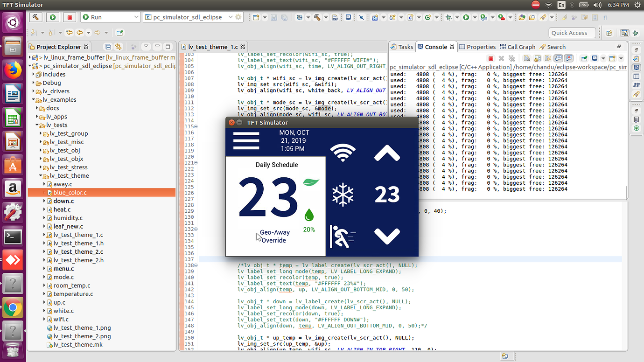Clear the Console output
644x362 pixels.
point(527,58)
